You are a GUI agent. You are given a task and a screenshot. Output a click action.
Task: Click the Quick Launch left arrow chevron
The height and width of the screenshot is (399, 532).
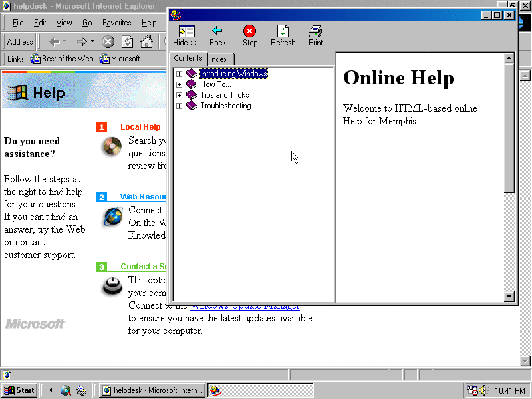click(x=51, y=390)
